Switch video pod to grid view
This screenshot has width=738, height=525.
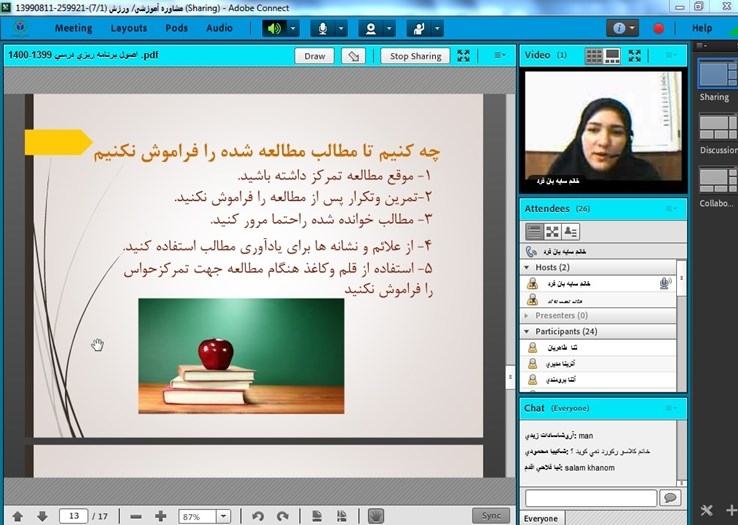pos(594,56)
